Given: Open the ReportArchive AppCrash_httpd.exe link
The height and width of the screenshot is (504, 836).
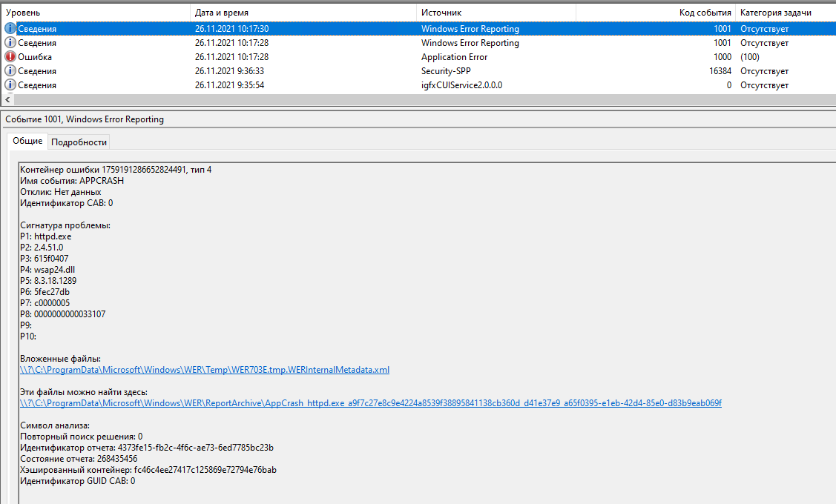Looking at the screenshot, I should click(x=370, y=403).
